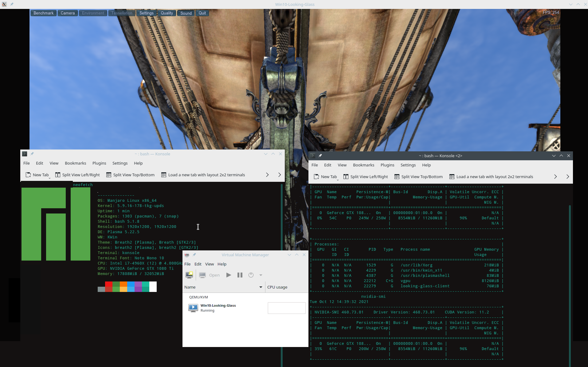The width and height of the screenshot is (588, 367).
Task: Click the CPU usage column header
Action: coord(287,287)
